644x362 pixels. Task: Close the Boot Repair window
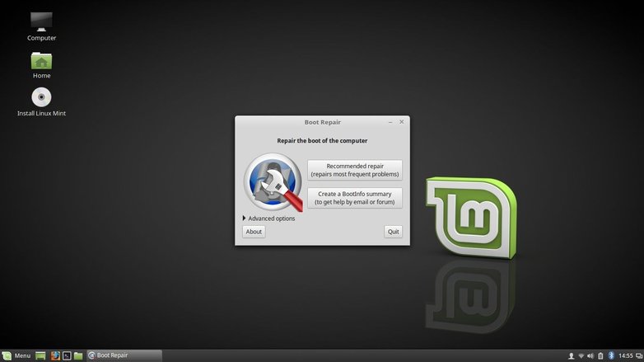[x=402, y=122]
